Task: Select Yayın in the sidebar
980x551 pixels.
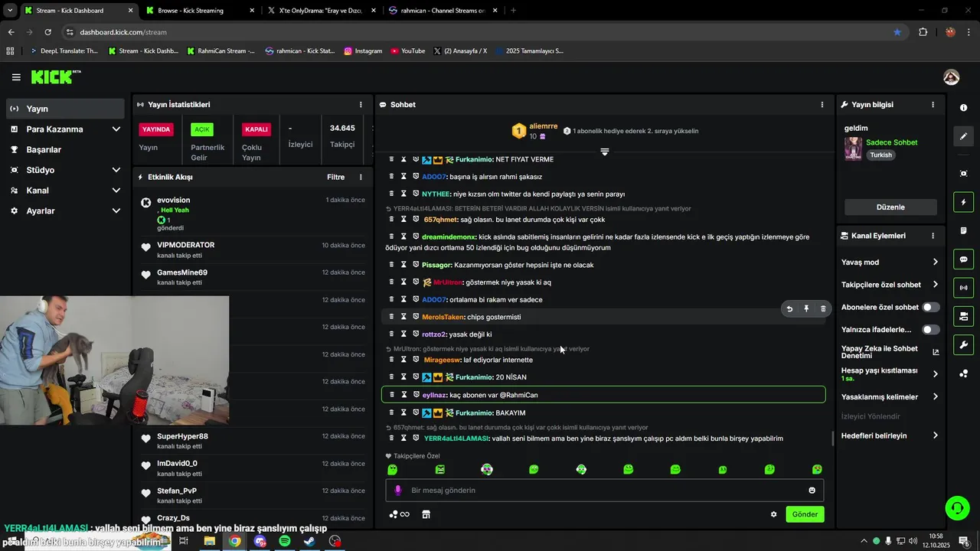Action: tap(65, 109)
